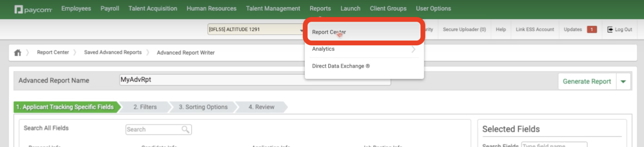
Task: Open Report Center breadcrumb link
Action: (x=53, y=52)
